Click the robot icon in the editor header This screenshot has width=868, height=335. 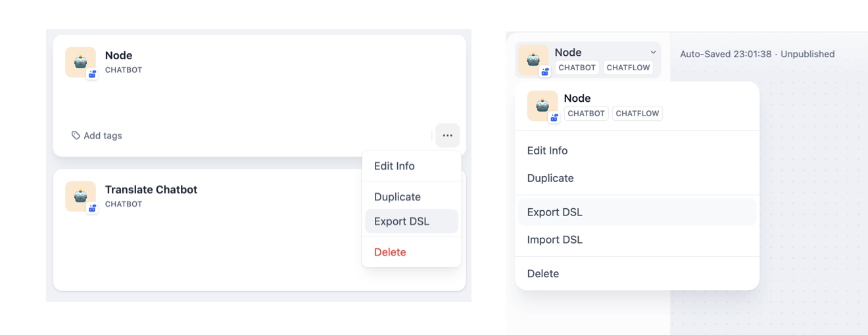pos(532,59)
